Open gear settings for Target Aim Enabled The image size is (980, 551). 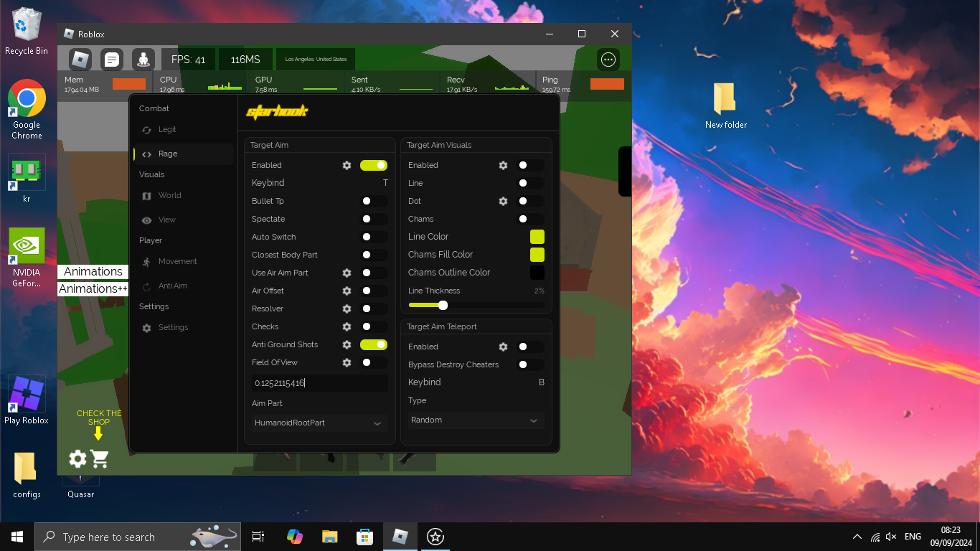[347, 165]
